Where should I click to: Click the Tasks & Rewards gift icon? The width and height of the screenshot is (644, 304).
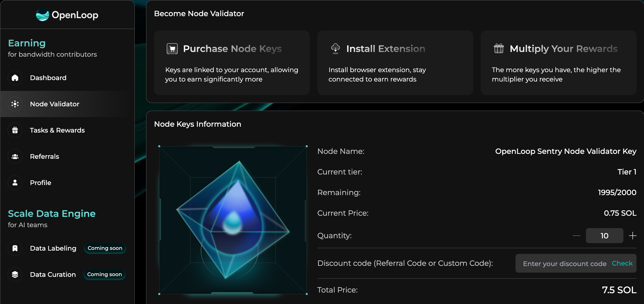15,130
